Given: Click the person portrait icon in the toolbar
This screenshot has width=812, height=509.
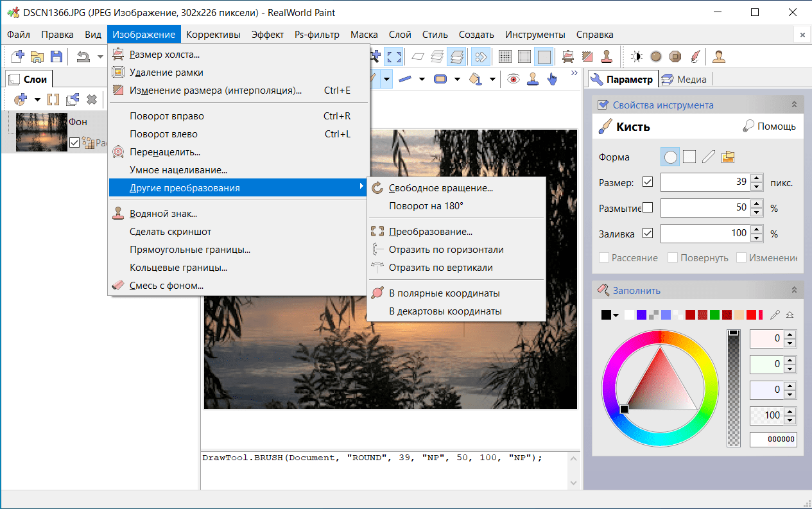Looking at the screenshot, I should pos(719,56).
